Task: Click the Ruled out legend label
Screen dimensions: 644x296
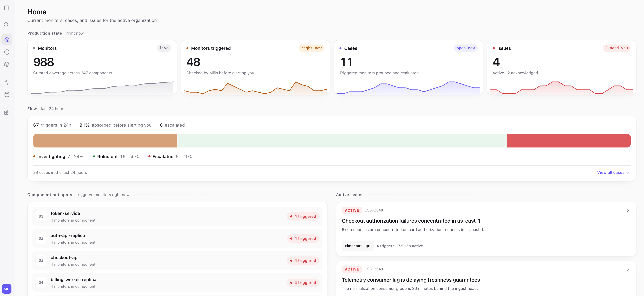Action: tap(108, 157)
